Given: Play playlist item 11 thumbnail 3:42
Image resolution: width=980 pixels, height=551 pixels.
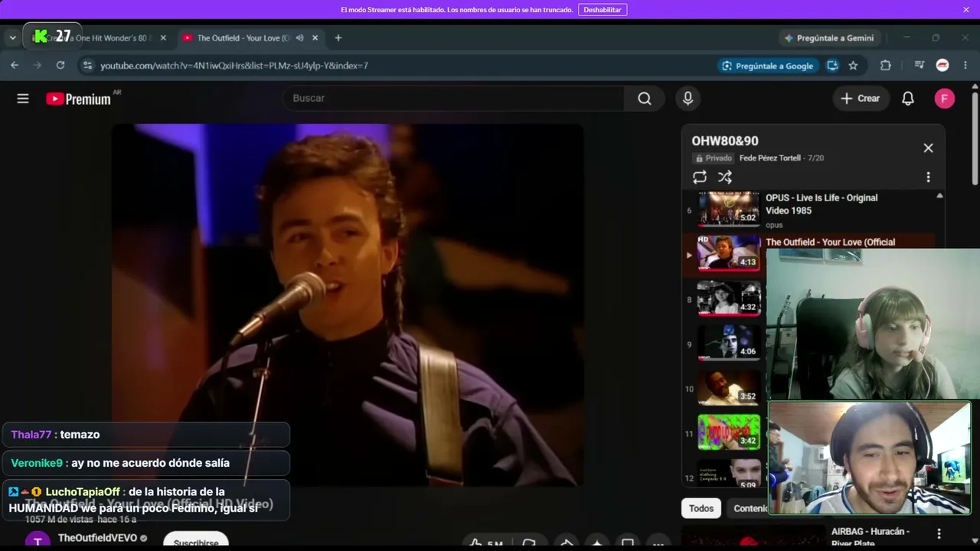Looking at the screenshot, I should pyautogui.click(x=729, y=432).
